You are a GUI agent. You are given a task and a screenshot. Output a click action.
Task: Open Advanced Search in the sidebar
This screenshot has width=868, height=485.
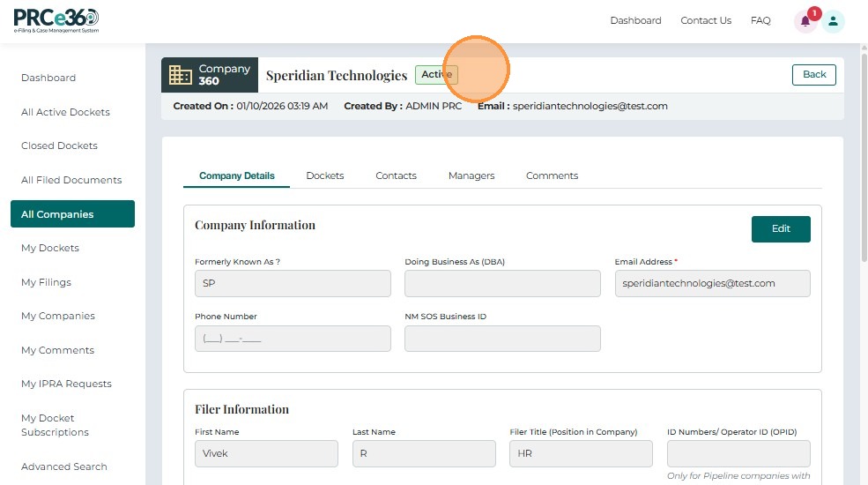63,466
